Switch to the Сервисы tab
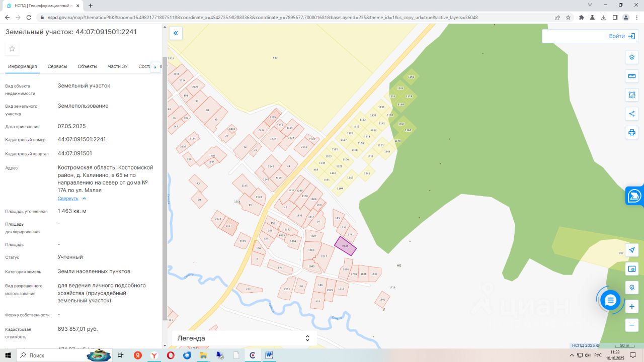This screenshot has height=362, width=644. (x=57, y=66)
